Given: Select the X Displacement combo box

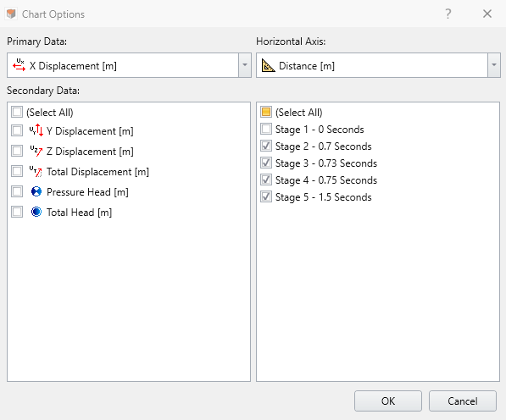Looking at the screenshot, I should [x=129, y=65].
